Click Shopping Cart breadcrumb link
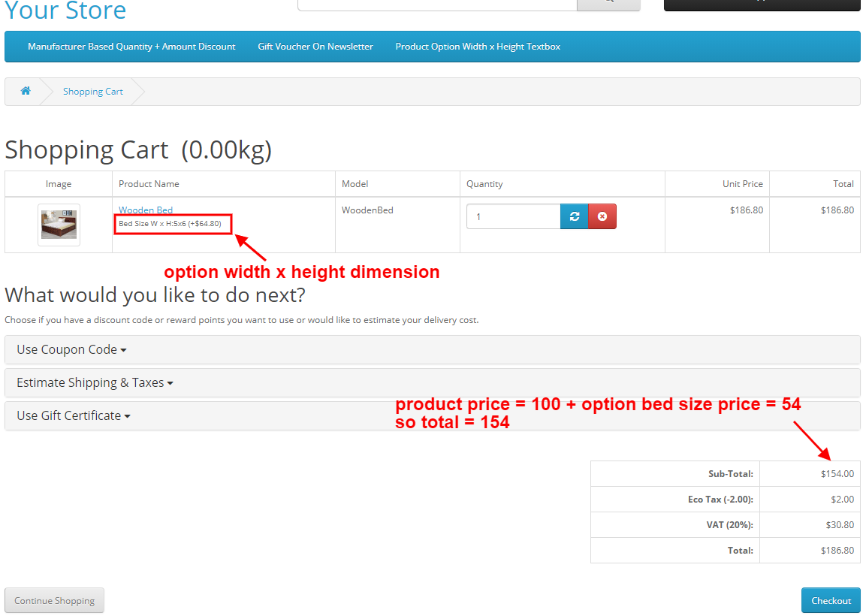The width and height of the screenshot is (863, 616). pos(93,92)
